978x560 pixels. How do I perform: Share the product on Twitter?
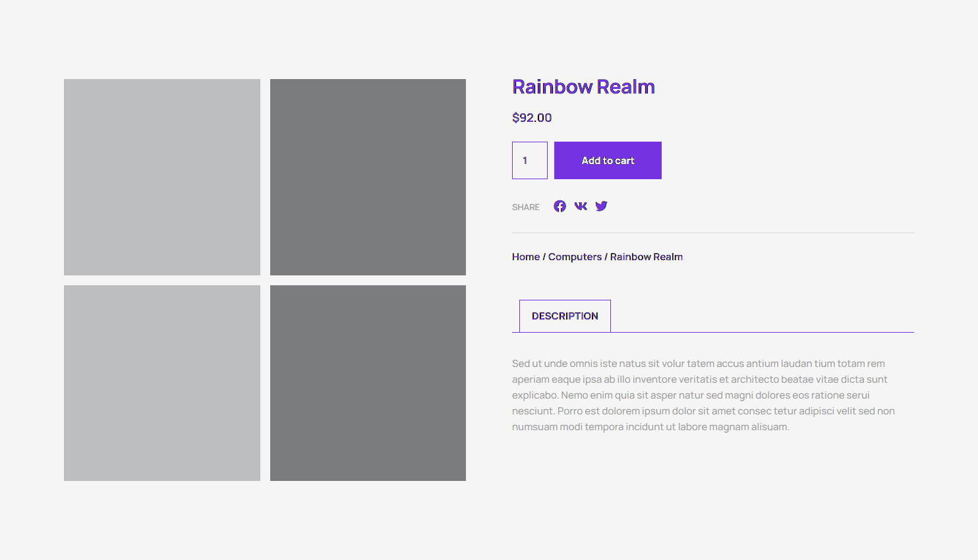pos(601,206)
